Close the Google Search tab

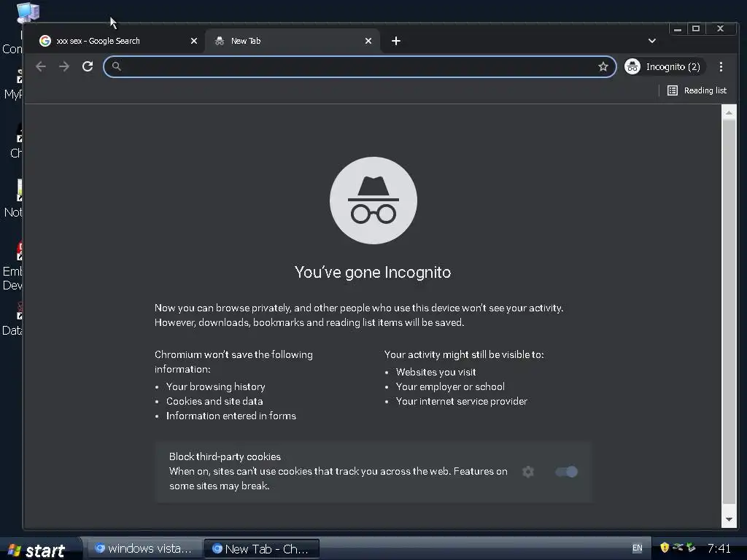tap(194, 41)
